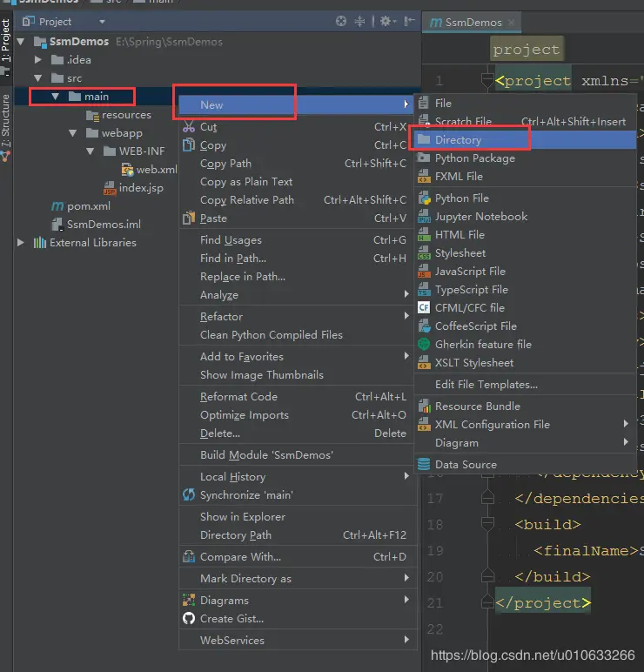Click the collapse-all icon in Project toolbar
The width and height of the screenshot is (644, 672).
point(360,21)
